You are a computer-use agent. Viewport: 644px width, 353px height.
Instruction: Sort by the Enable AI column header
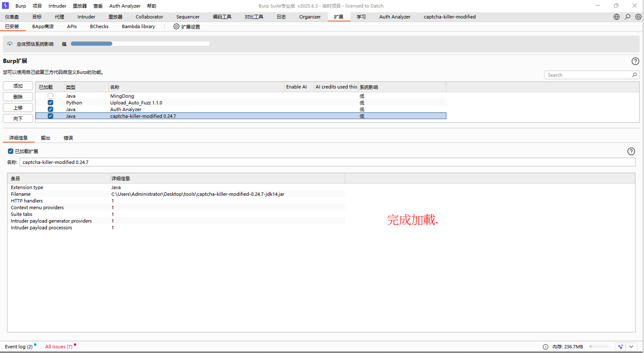(x=299, y=87)
